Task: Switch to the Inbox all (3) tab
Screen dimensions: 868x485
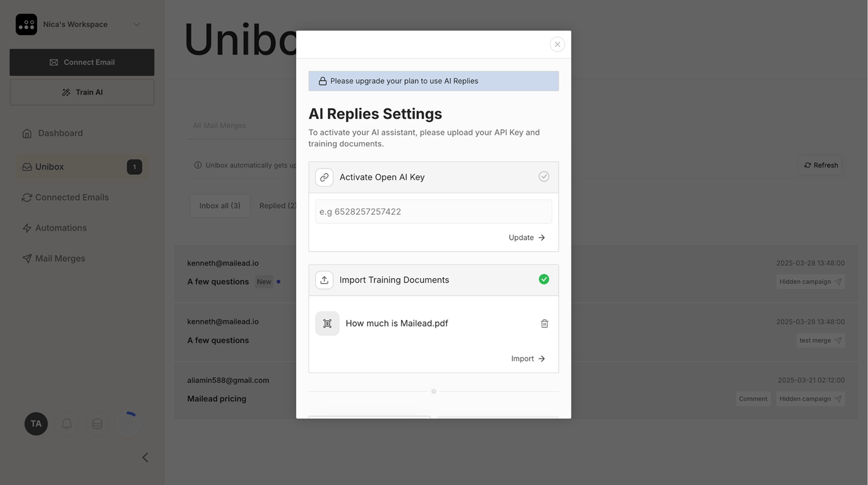Action: click(220, 205)
